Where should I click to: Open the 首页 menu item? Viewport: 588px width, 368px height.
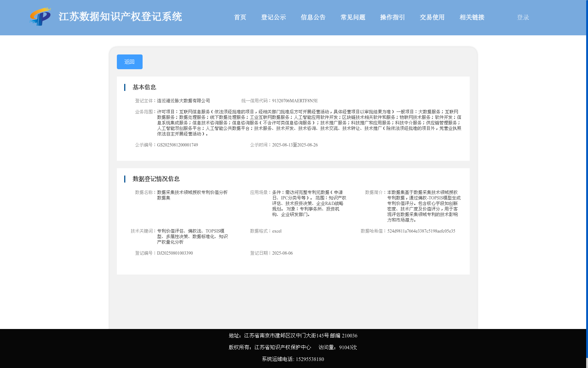click(240, 17)
